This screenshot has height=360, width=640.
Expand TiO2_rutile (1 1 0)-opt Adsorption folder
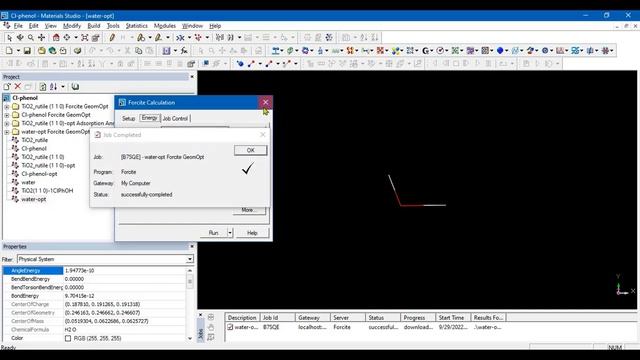tap(7, 123)
